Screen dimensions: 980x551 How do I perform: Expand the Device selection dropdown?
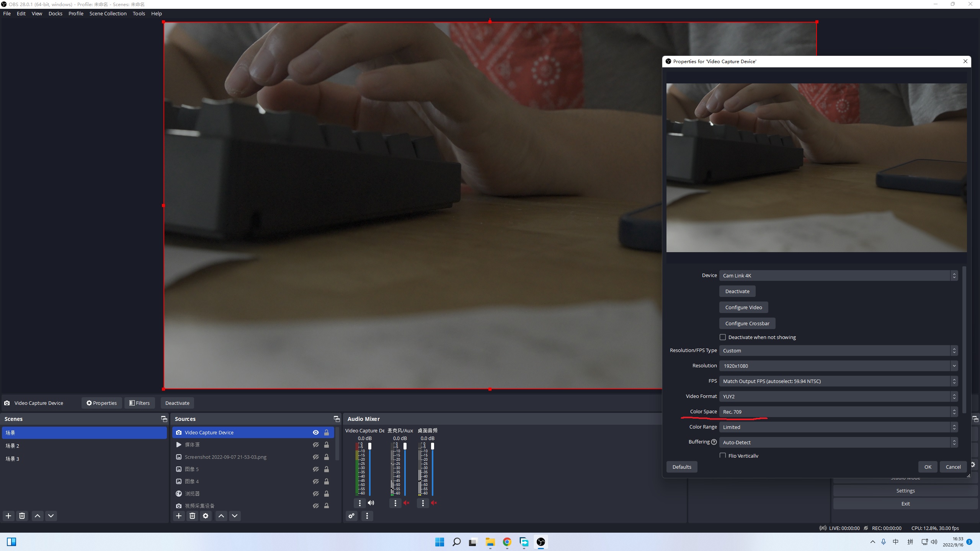point(953,275)
